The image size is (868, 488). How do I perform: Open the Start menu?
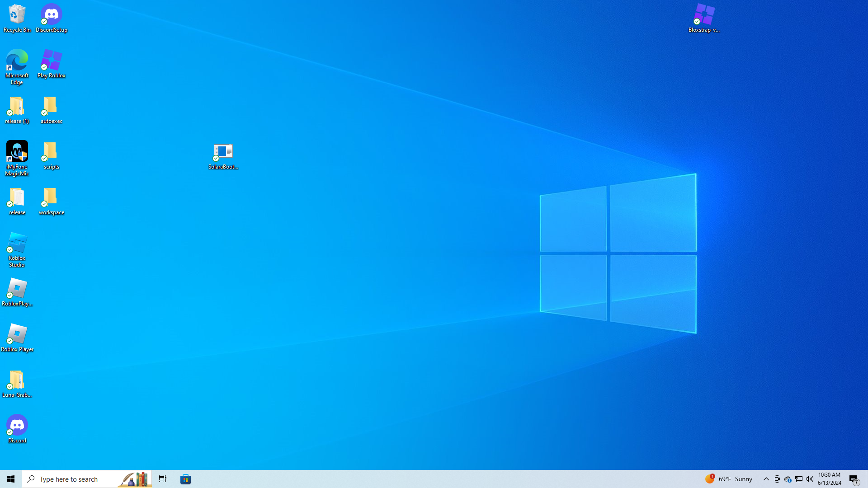point(11,479)
